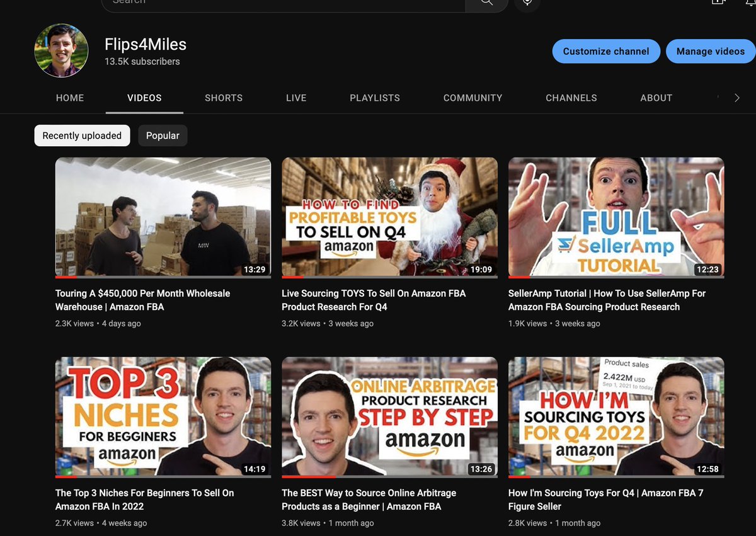The width and height of the screenshot is (756, 536).
Task: Switch to the HOME tab
Action: click(x=69, y=98)
